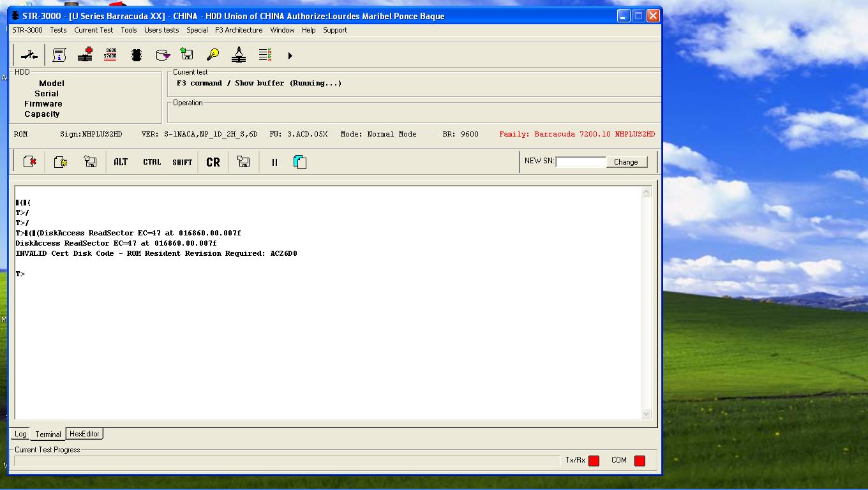Clear terminal with the red X page icon
This screenshot has width=868, height=490.
point(29,162)
